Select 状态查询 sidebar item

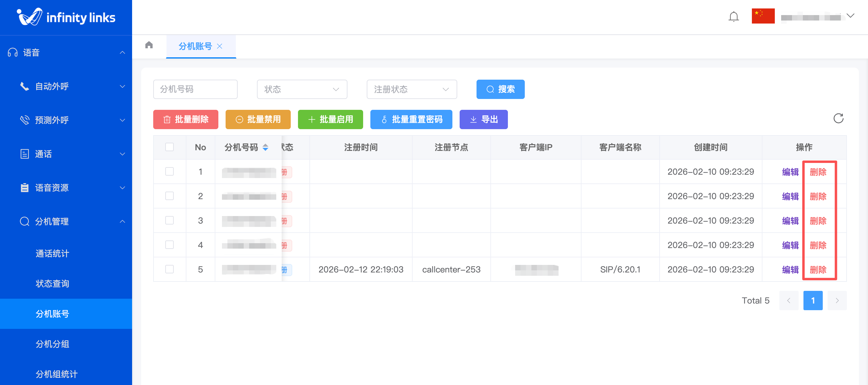tap(52, 284)
